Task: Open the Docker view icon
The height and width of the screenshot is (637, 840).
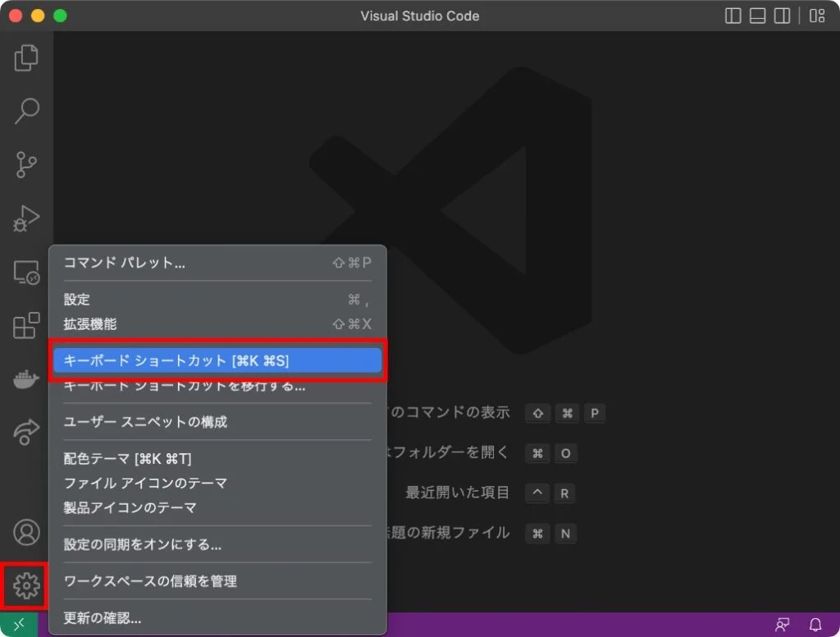Action: 26,379
